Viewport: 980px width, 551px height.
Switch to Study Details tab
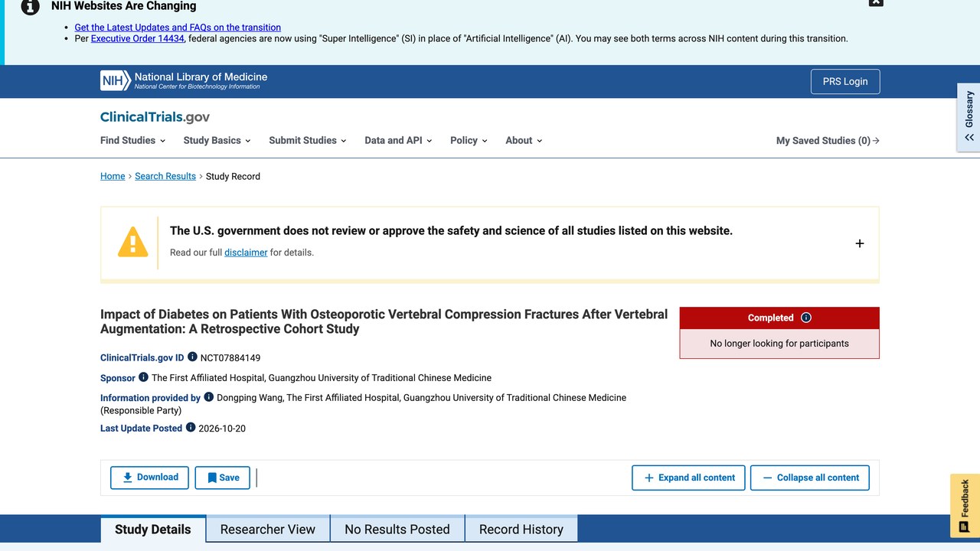153,530
